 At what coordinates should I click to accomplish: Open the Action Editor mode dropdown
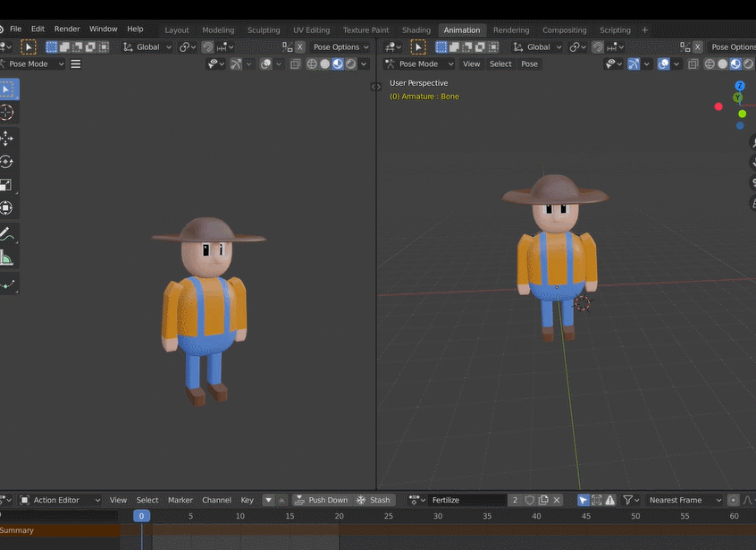pyautogui.click(x=62, y=500)
